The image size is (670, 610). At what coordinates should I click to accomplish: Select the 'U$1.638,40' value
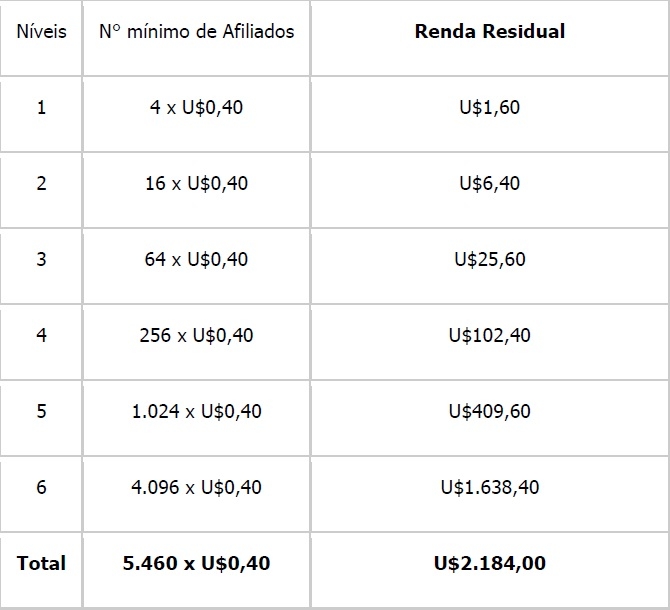pos(490,487)
